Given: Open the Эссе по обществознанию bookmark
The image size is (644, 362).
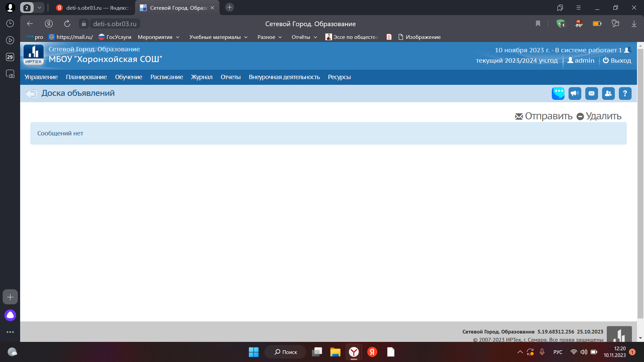Looking at the screenshot, I should pyautogui.click(x=352, y=37).
